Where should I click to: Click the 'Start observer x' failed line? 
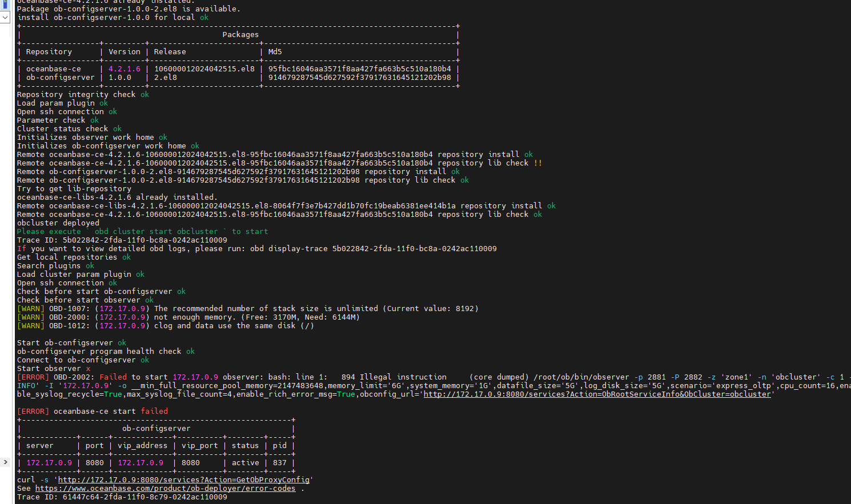[x=54, y=369]
